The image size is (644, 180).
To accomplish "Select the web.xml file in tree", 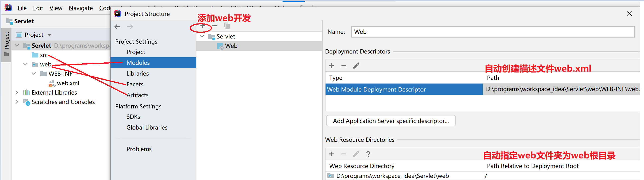I will (68, 83).
